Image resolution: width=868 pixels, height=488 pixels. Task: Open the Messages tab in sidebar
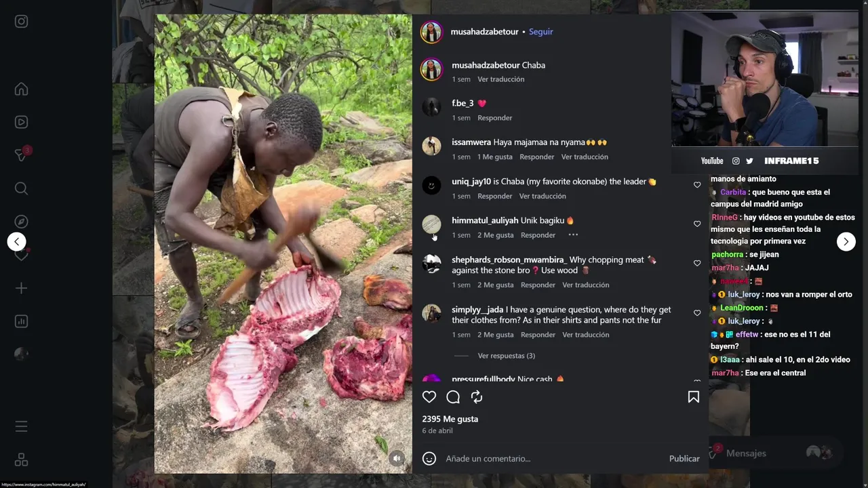(21, 156)
